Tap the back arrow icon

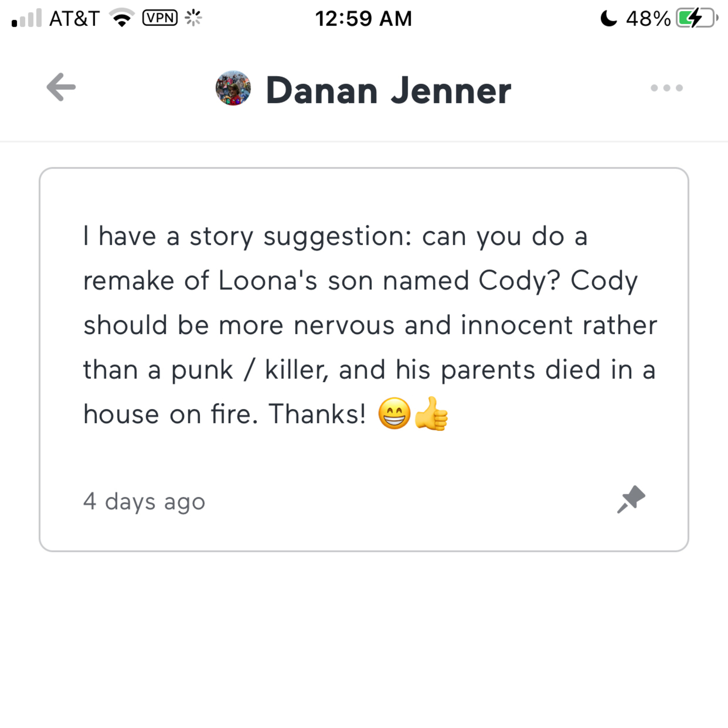(61, 87)
